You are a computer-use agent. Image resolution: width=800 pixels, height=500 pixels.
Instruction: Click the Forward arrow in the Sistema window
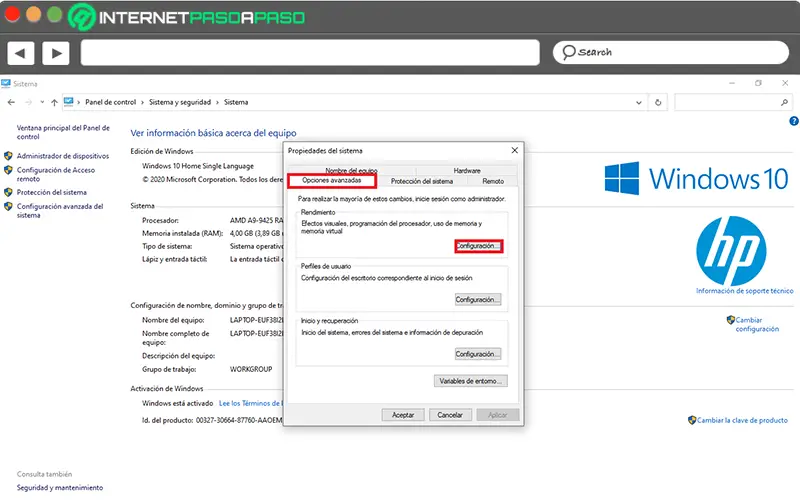(29, 102)
